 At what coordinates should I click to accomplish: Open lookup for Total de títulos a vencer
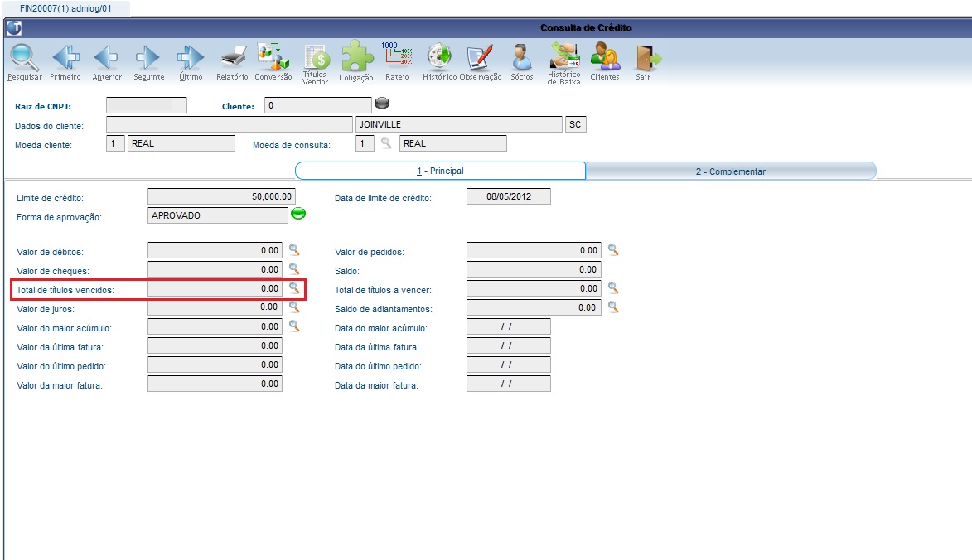pos(613,288)
